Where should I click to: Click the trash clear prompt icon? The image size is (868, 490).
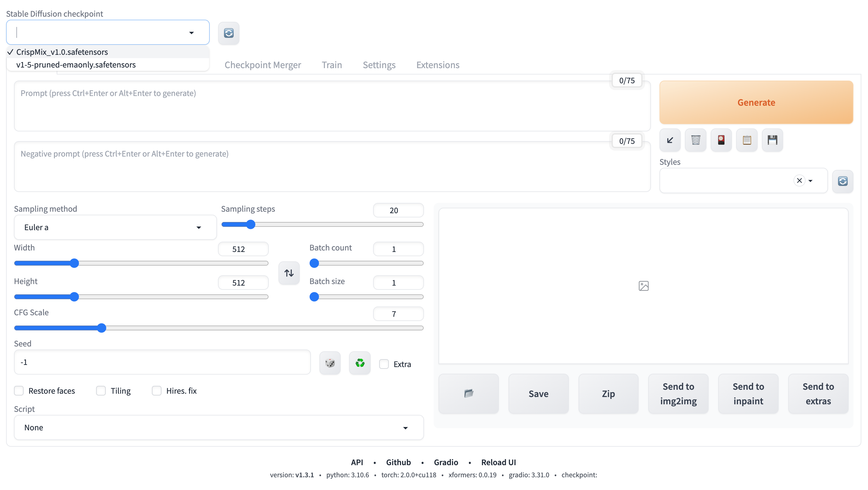point(696,140)
